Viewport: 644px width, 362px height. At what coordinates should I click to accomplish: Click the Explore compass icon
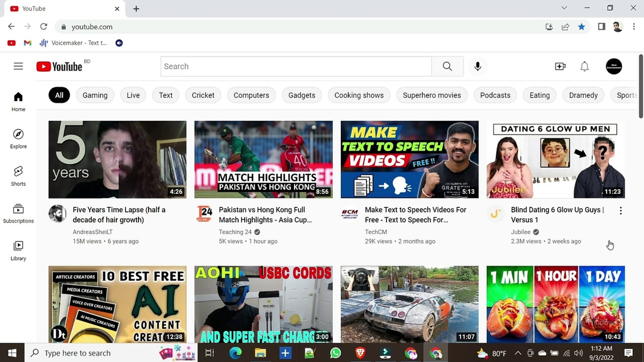point(18,135)
